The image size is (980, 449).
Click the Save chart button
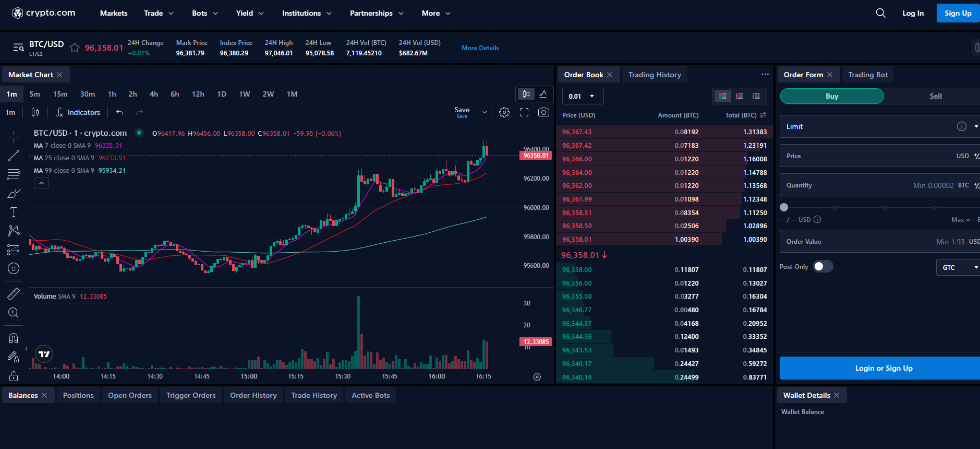pos(462,112)
